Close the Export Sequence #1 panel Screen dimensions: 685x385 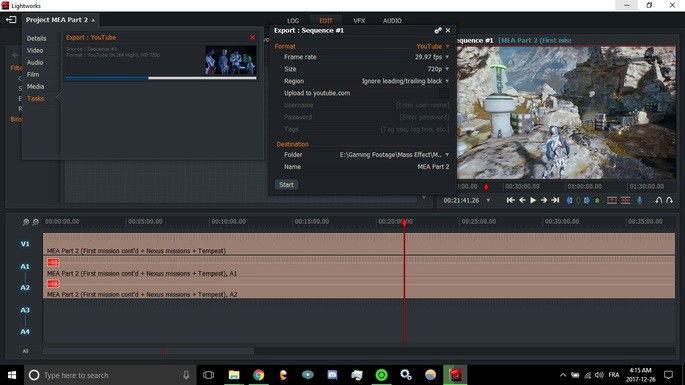click(x=448, y=30)
